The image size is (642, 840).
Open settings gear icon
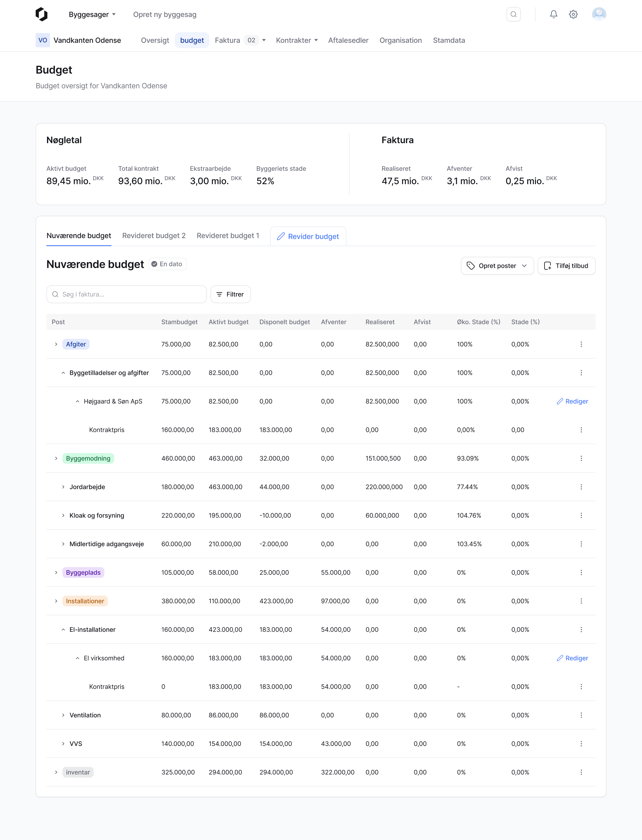tap(573, 15)
